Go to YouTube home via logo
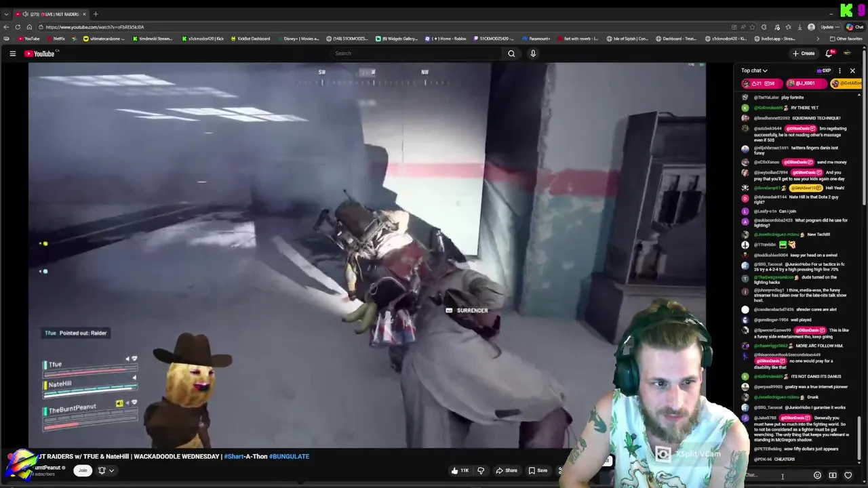868x488 pixels. click(x=39, y=54)
